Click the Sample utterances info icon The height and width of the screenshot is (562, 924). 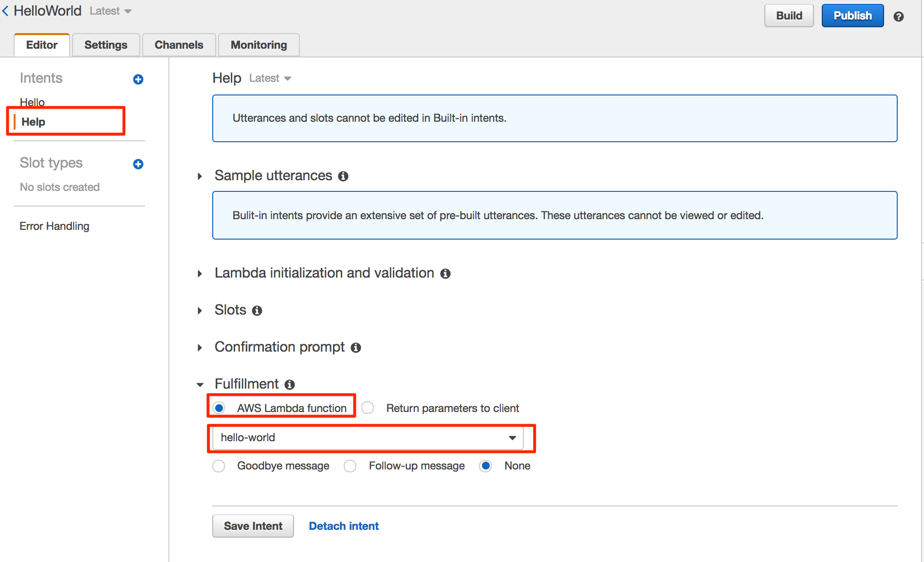(343, 176)
